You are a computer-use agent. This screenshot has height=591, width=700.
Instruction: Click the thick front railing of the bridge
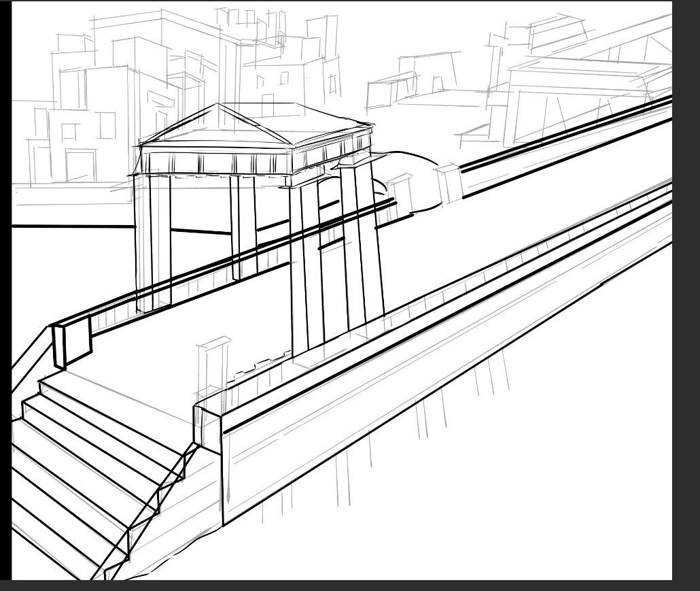442,320
